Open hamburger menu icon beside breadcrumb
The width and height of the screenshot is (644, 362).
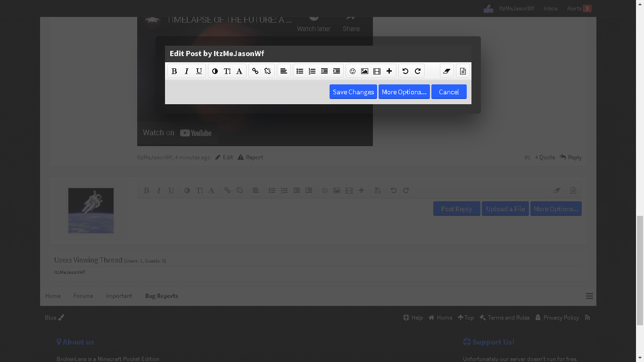point(589,296)
